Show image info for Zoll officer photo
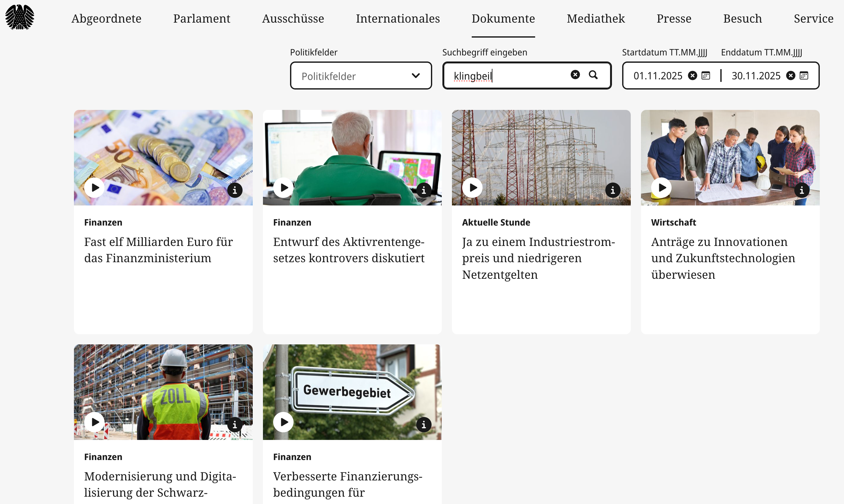The image size is (844, 504). 235,425
